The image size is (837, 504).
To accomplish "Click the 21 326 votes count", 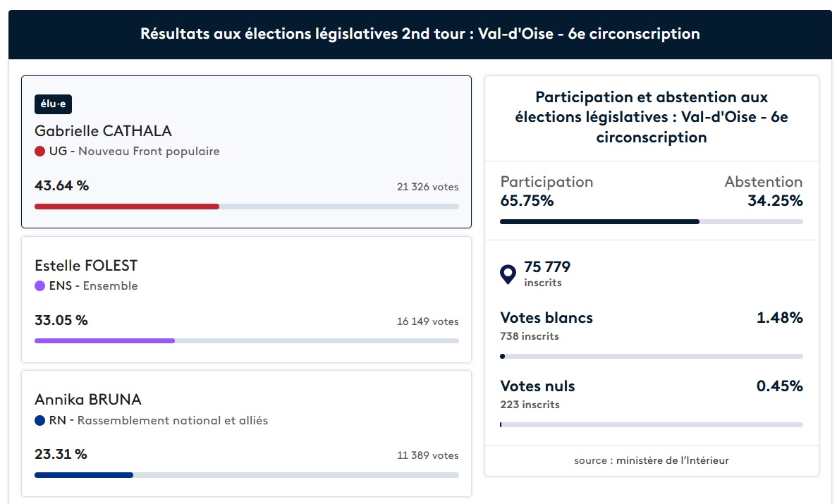I will 427,187.
